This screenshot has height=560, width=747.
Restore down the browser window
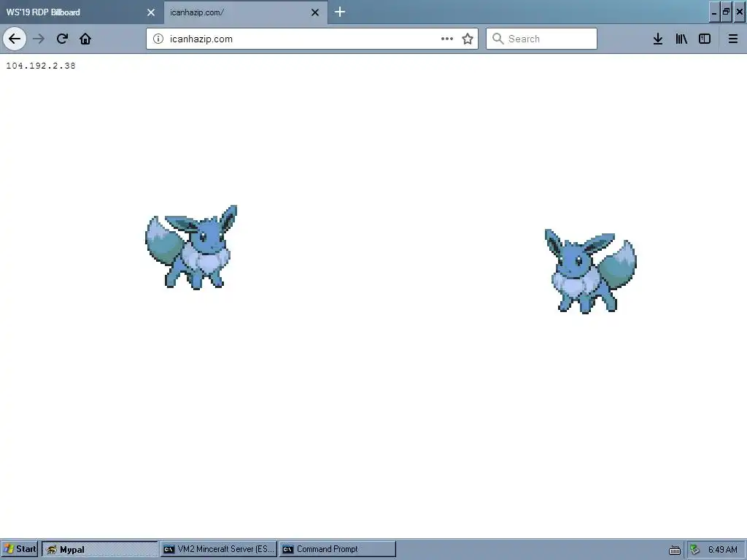click(727, 12)
